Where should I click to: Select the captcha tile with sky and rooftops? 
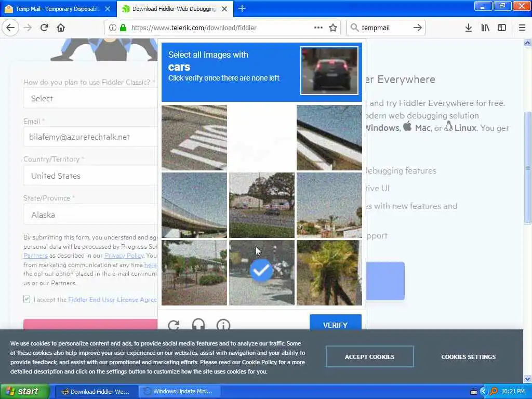(x=329, y=205)
